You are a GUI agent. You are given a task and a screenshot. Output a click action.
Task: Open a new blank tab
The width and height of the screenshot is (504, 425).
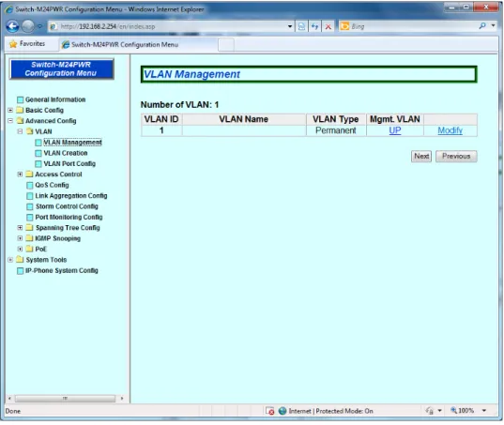click(226, 45)
